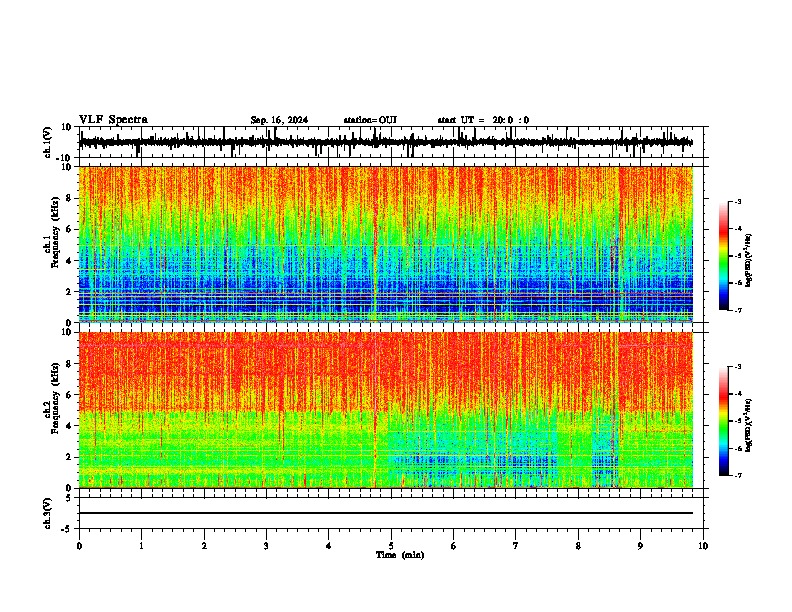This screenshot has height=612, width=792.
Task: Click the time-axis tick label "6"
Action: (x=453, y=546)
